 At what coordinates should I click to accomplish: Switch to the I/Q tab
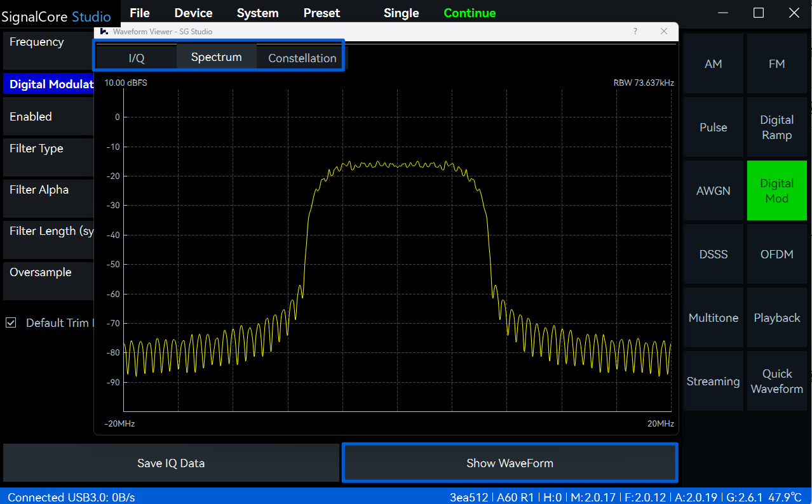point(137,58)
